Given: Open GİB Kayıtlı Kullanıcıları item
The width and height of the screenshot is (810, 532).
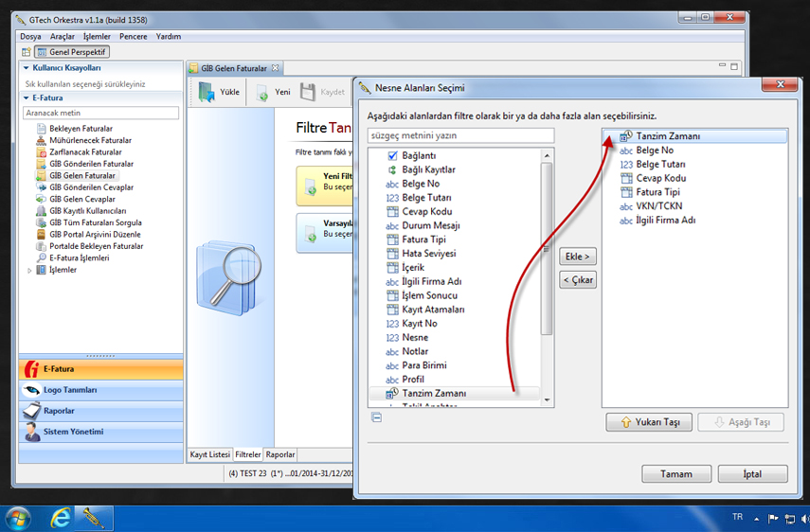Looking at the screenshot, I should pos(81,211).
